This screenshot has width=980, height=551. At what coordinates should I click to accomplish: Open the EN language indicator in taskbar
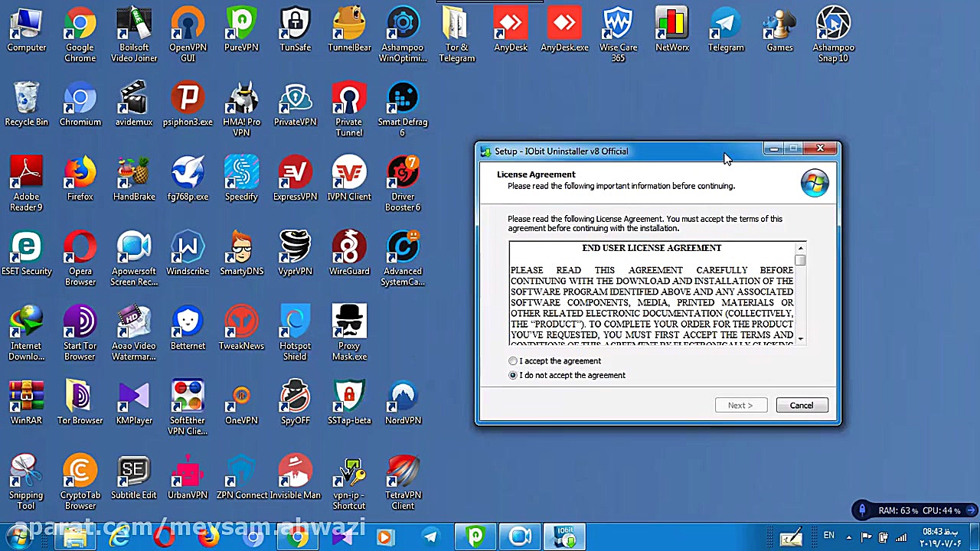coord(828,536)
